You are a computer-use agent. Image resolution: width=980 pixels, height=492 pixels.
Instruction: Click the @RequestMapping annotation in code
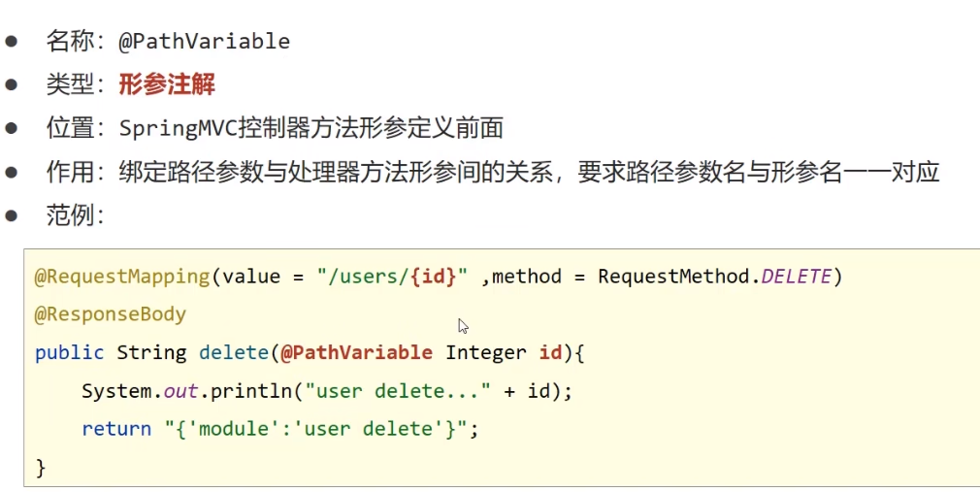pos(122,277)
